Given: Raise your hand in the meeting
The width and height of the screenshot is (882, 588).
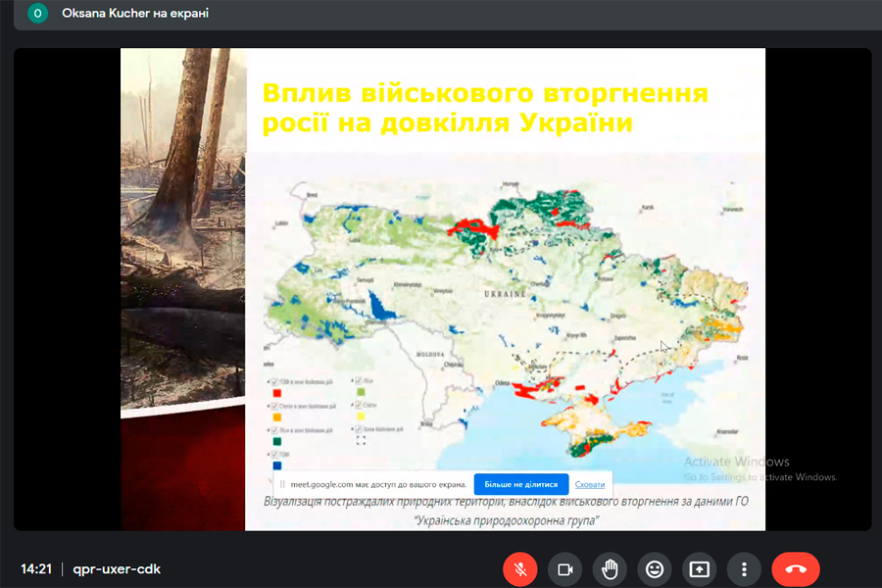Looking at the screenshot, I should (x=610, y=569).
